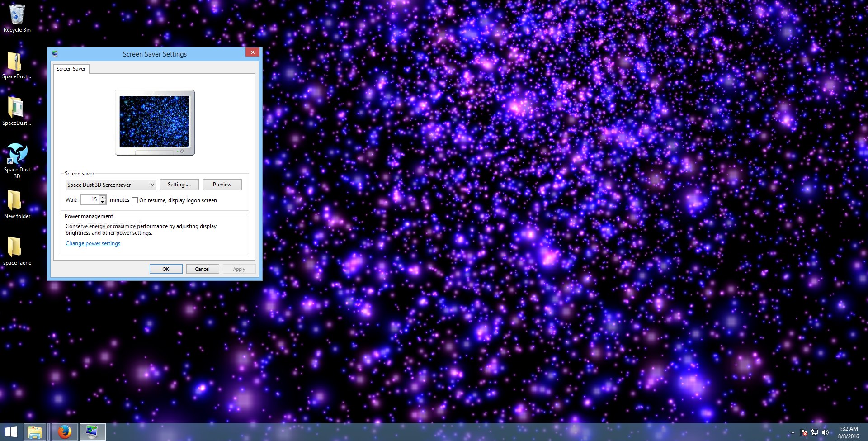The width and height of the screenshot is (868, 441).
Task: Open the Space Dust 3D Screensaver dropdown
Action: click(x=111, y=185)
